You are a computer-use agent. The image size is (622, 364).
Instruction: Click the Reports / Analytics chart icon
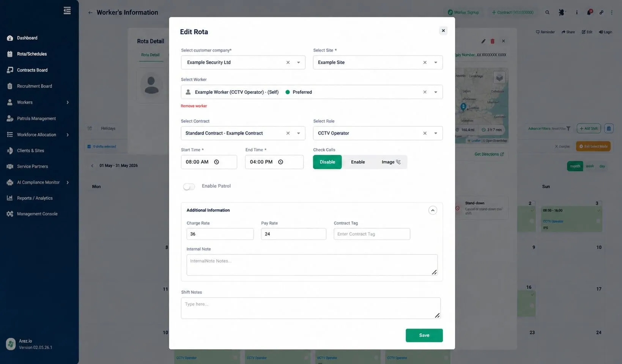(x=10, y=198)
